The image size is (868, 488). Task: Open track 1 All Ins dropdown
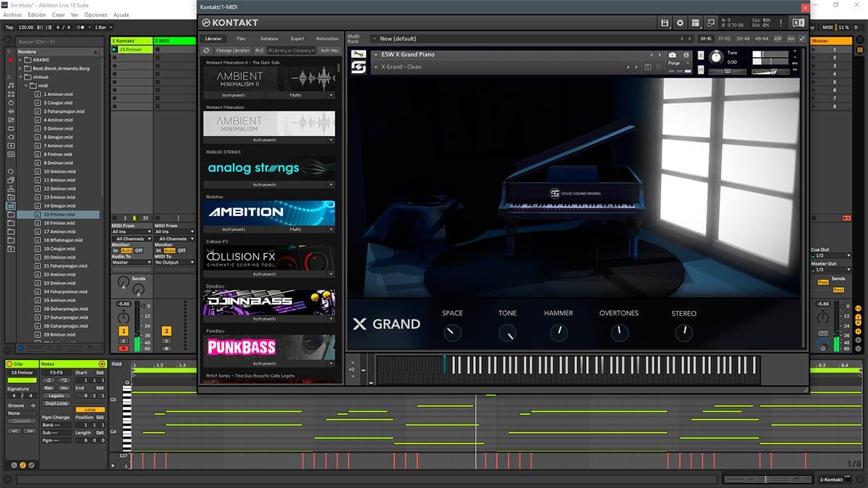[x=131, y=231]
